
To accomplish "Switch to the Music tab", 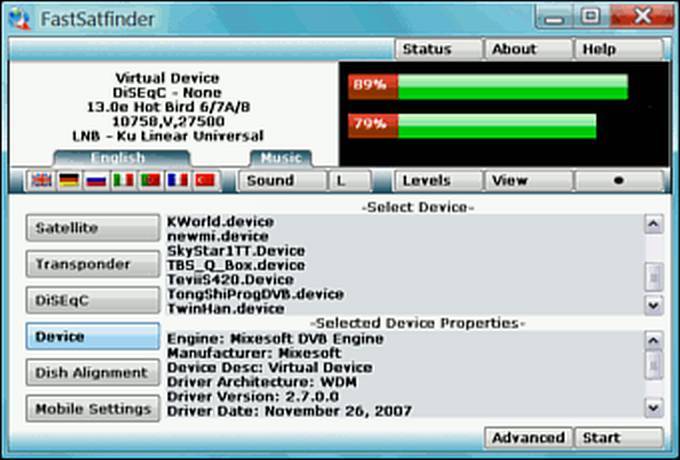I will 281,158.
